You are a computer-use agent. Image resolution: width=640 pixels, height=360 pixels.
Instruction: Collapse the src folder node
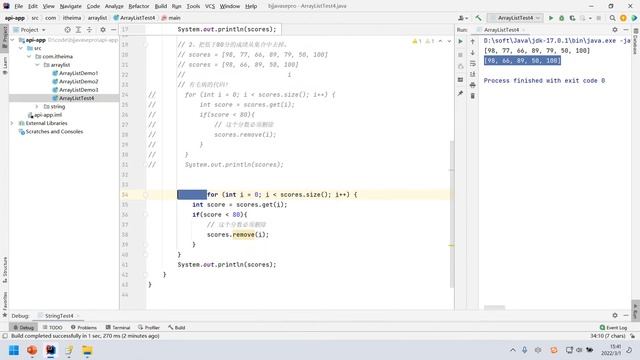pos(21,48)
